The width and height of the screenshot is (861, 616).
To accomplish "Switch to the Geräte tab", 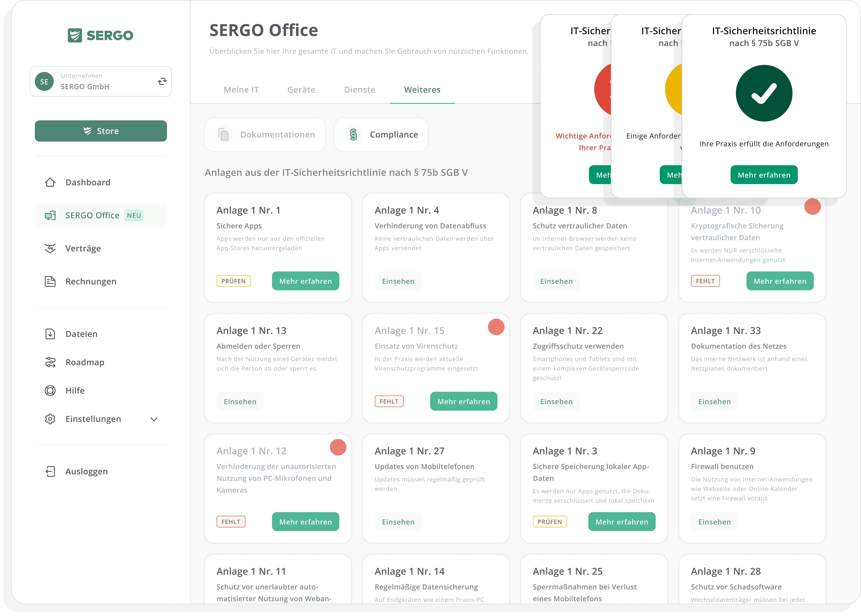I will (301, 90).
